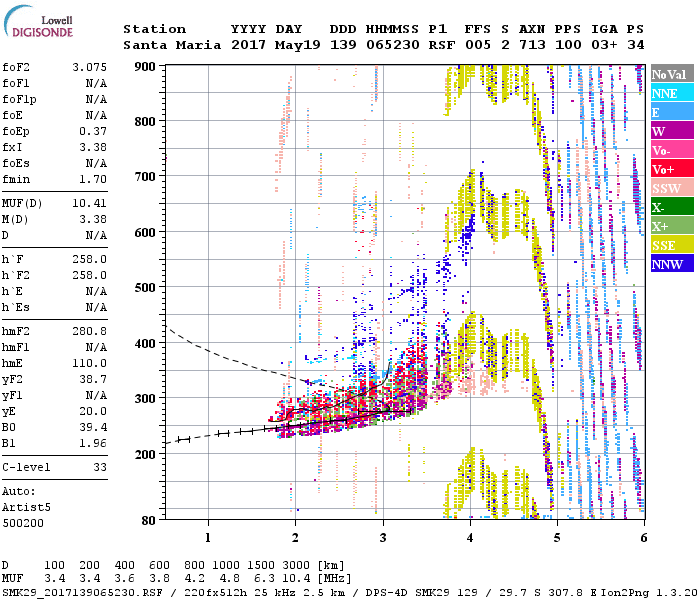Select the SSE yellow legend swatch
700x600 pixels.
(x=672, y=245)
